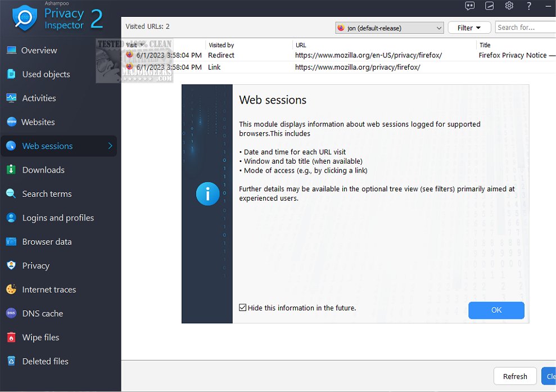Image resolution: width=556 pixels, height=392 pixels.
Task: Open the Browser data section
Action: pyautogui.click(x=47, y=242)
